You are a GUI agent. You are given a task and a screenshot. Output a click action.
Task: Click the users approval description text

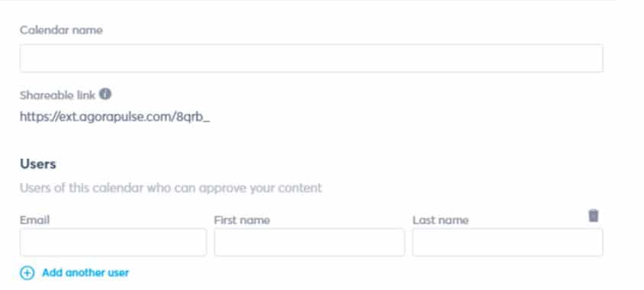click(x=171, y=188)
